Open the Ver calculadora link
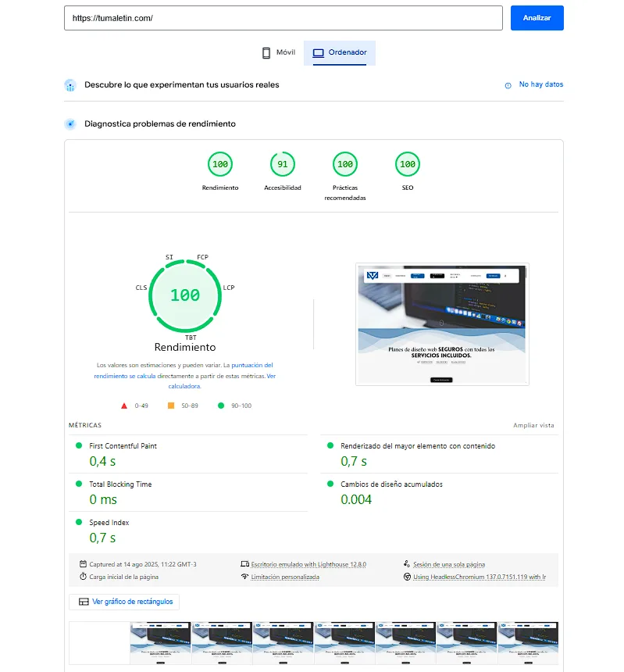This screenshot has height=672, width=624. [x=222, y=381]
